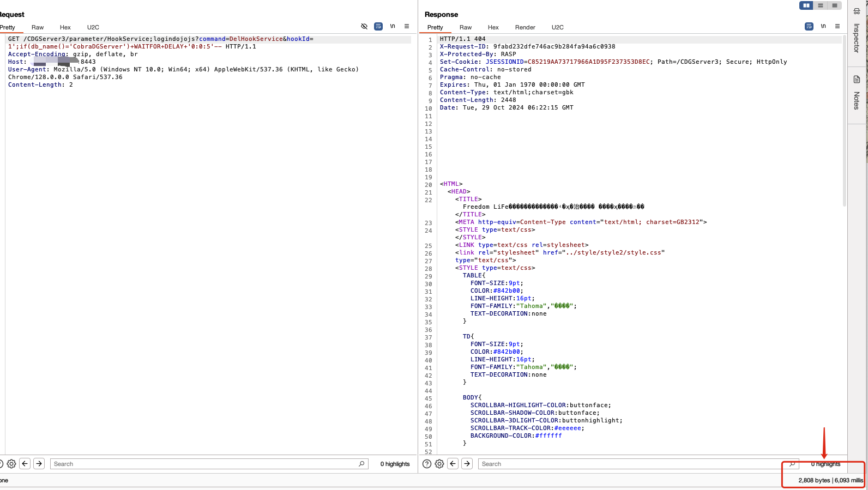Click the 'X-Request-ID' response header line
Screen dimensions: 868x490
[527, 46]
